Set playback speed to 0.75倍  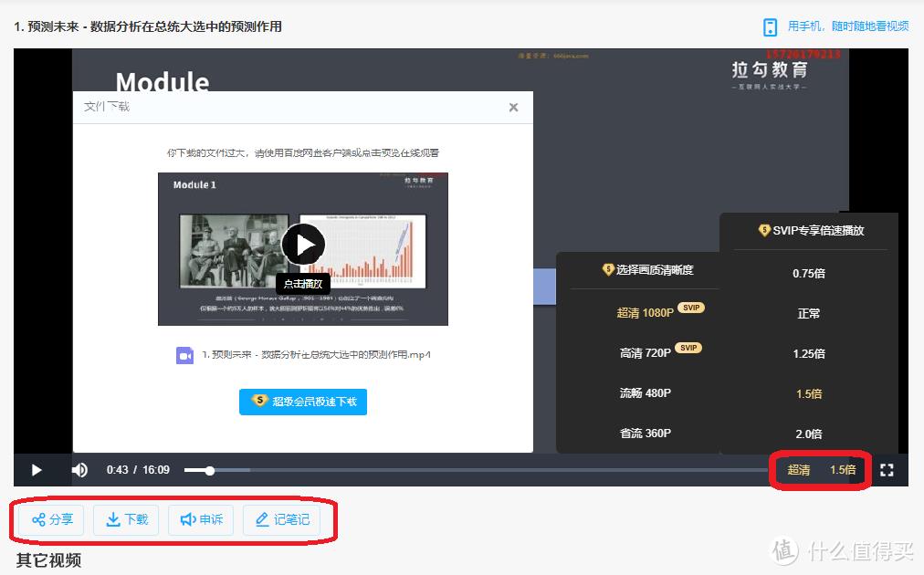(808, 273)
